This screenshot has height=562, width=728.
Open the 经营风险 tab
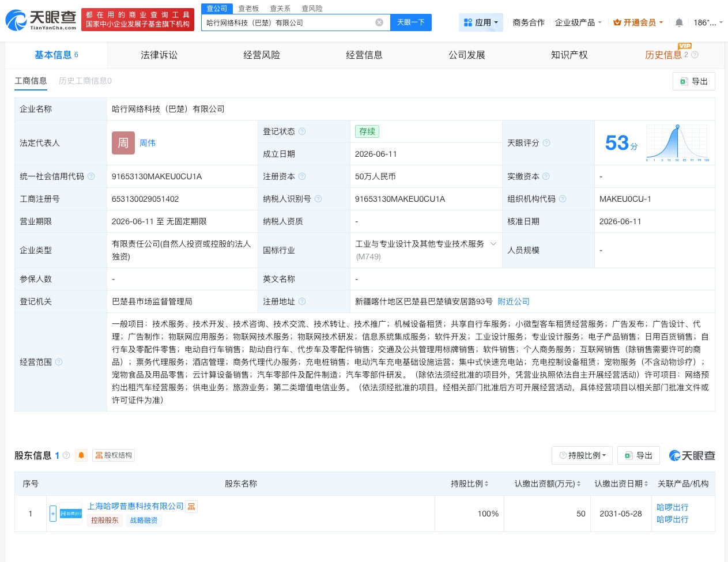pyautogui.click(x=262, y=55)
